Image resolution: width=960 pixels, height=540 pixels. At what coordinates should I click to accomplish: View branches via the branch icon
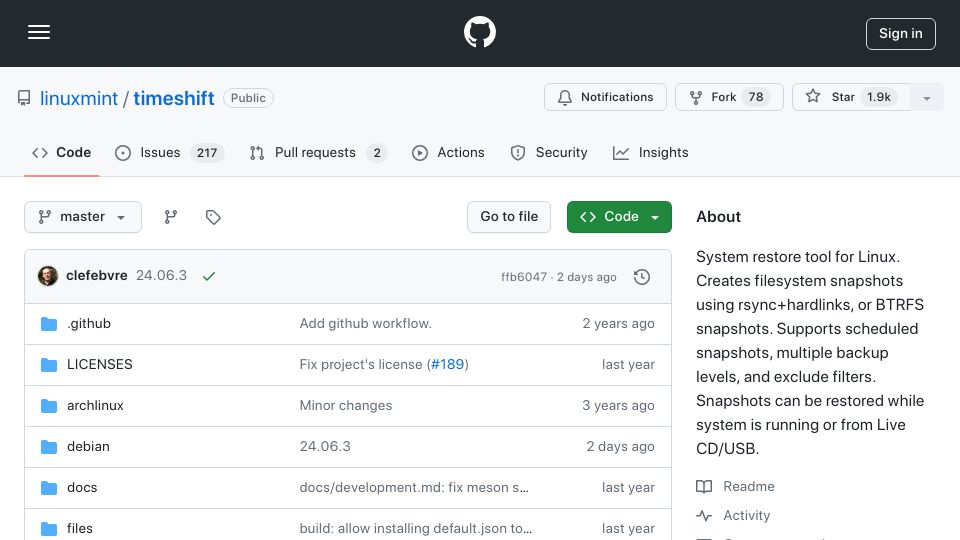pyautogui.click(x=171, y=217)
